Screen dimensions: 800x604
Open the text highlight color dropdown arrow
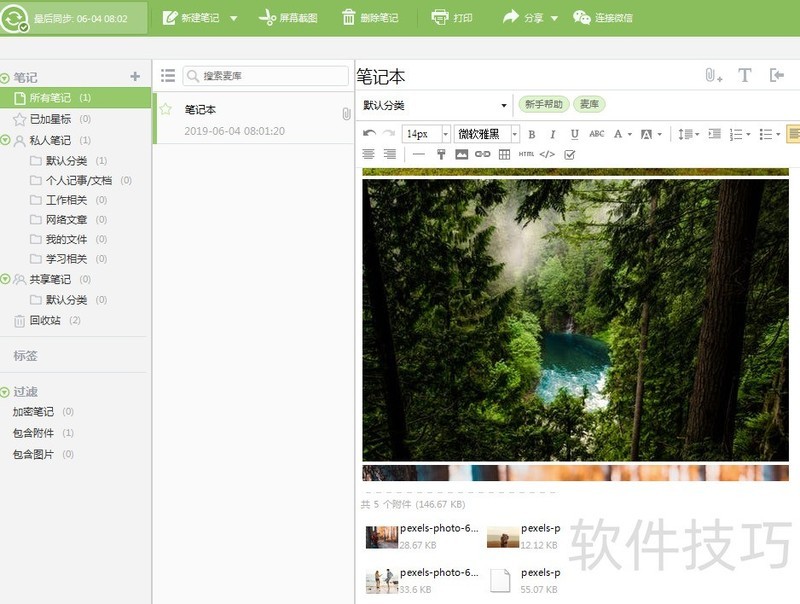(660, 134)
